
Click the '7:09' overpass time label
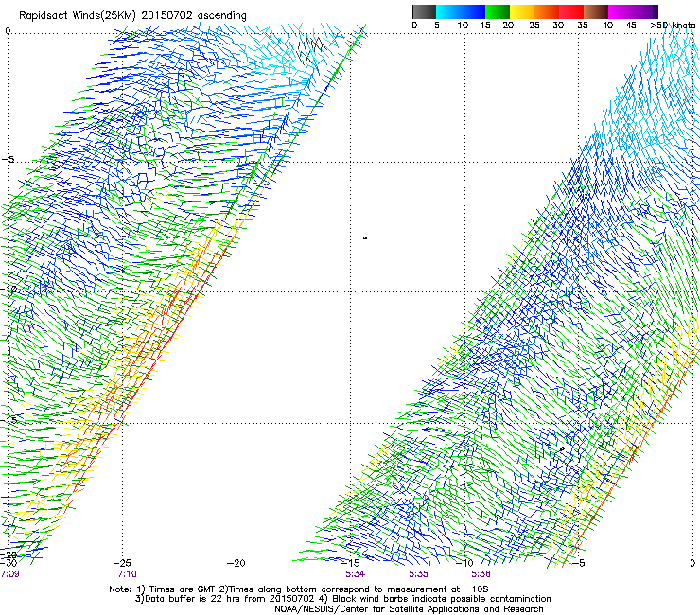(9, 574)
